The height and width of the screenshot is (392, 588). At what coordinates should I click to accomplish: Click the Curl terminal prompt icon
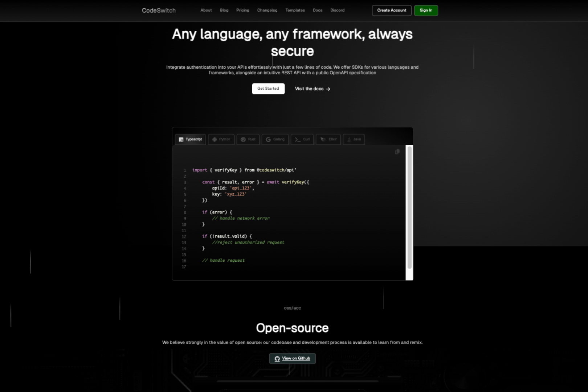(298, 139)
